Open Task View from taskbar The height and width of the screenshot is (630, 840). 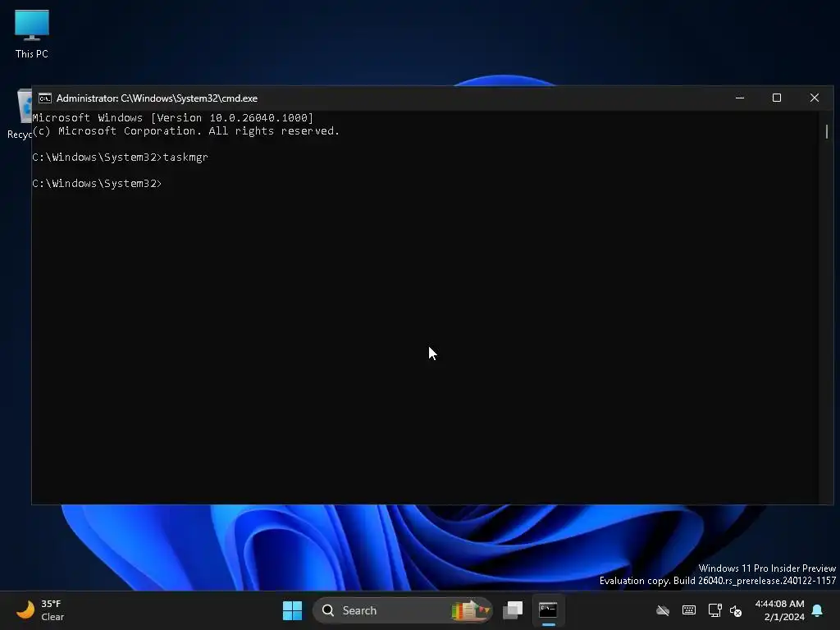click(513, 610)
